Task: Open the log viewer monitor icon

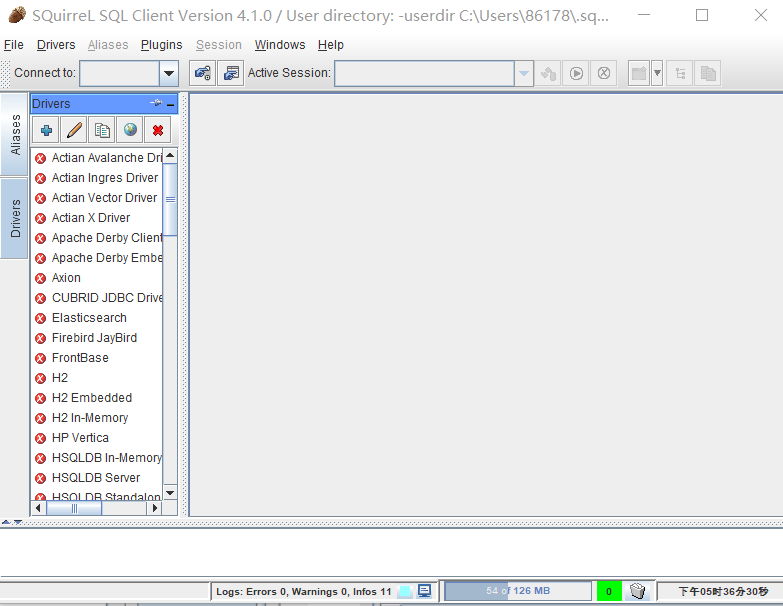Action: coord(424,591)
